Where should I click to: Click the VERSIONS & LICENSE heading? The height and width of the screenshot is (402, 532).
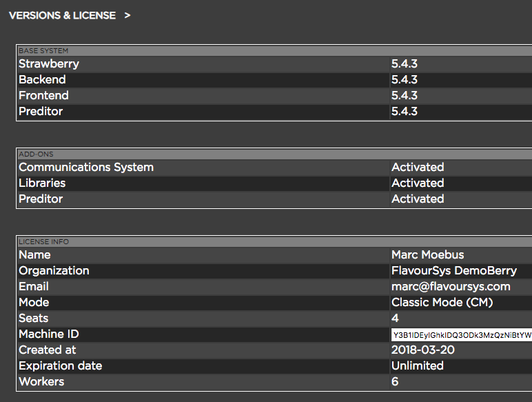pyautogui.click(x=62, y=15)
